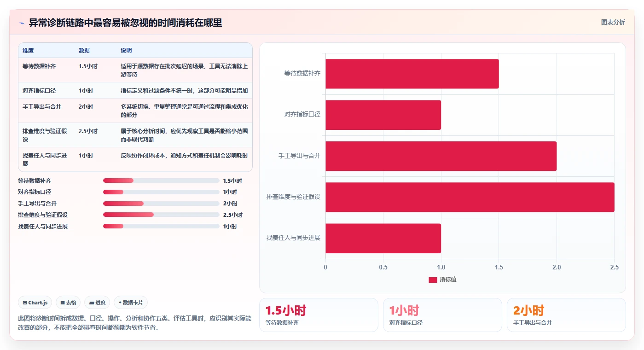Select the 表格 tag chip

(x=68, y=303)
